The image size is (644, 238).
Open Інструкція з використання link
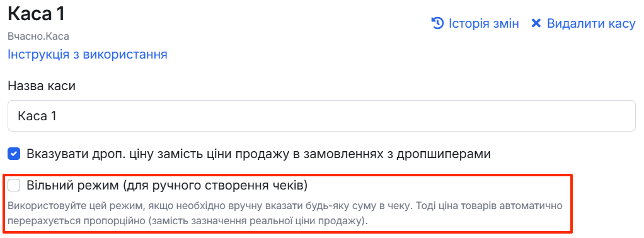[x=88, y=54]
